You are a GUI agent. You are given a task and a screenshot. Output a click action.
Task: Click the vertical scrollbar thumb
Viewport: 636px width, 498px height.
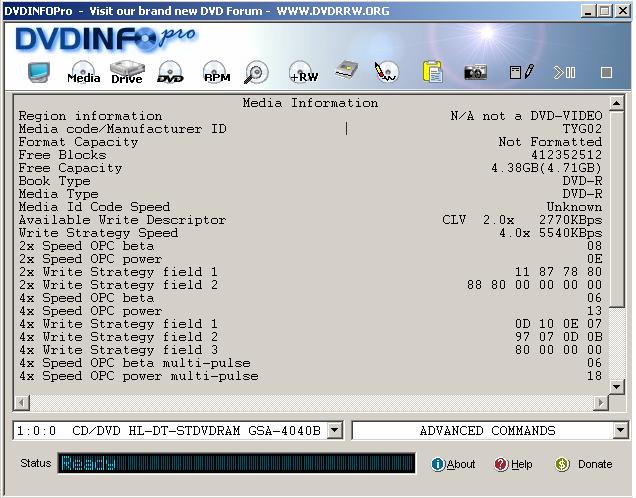tap(617, 209)
